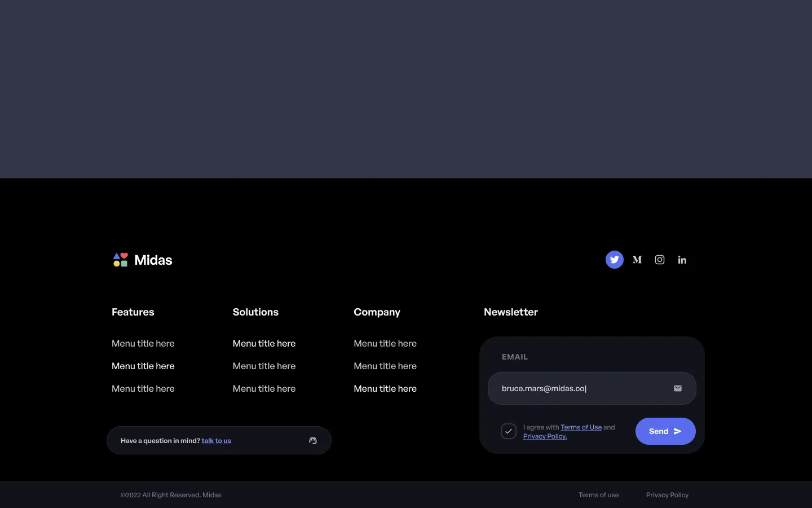
Task: Open the 'talk to us' link
Action: pyautogui.click(x=217, y=441)
